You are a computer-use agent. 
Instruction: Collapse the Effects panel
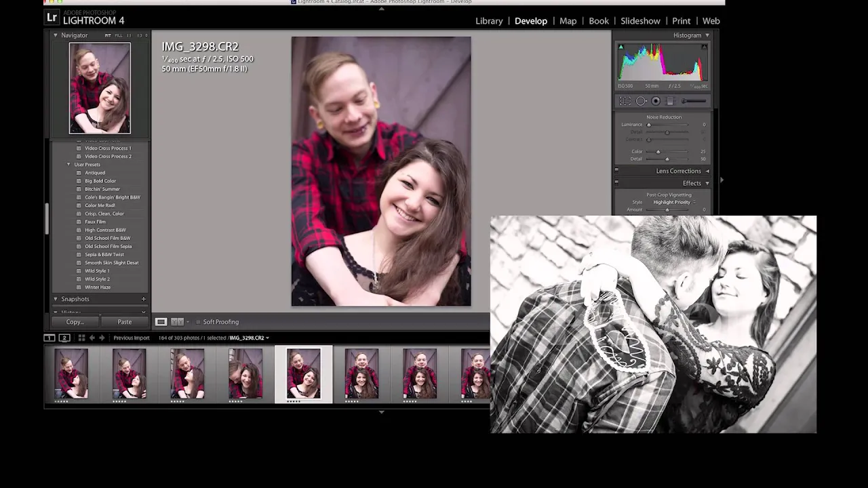point(707,183)
